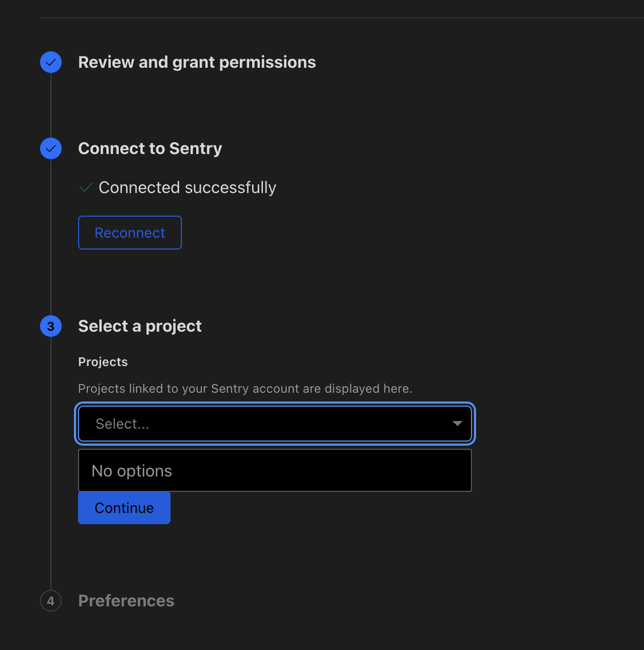Screen dimensions: 644x650
Task: Open the Projects Select combo box
Action: click(x=275, y=424)
